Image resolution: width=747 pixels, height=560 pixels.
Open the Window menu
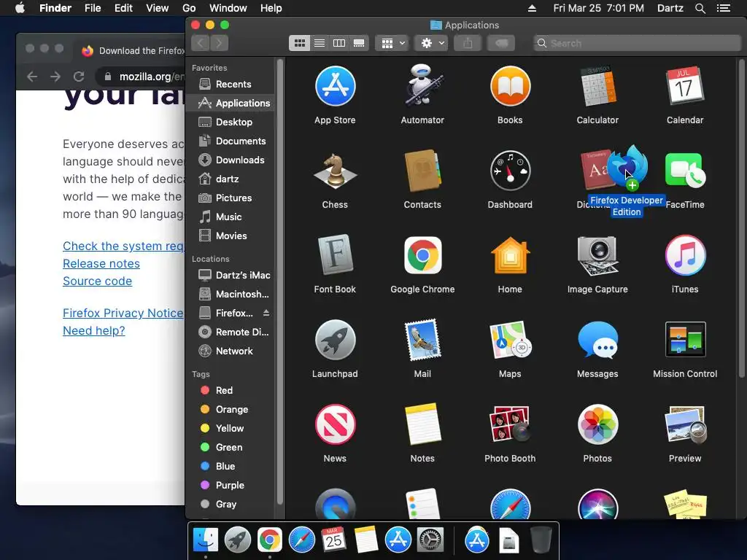click(x=228, y=8)
